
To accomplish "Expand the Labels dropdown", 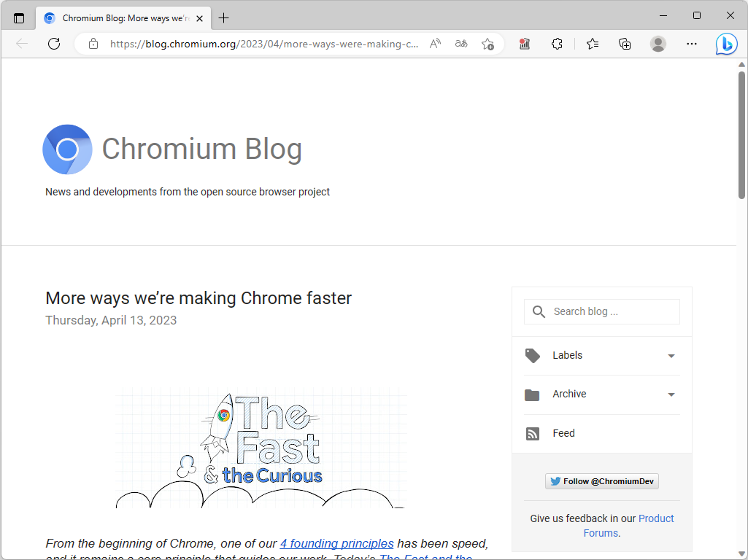I will 671,356.
